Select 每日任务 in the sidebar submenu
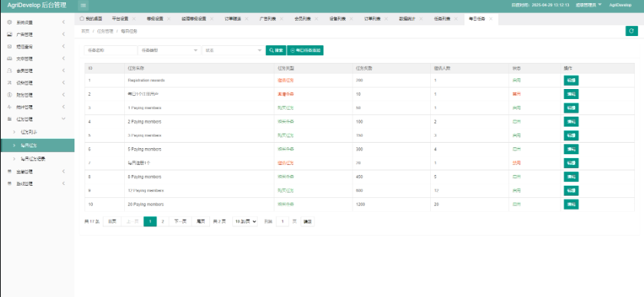The width and height of the screenshot is (644, 297). [37, 145]
